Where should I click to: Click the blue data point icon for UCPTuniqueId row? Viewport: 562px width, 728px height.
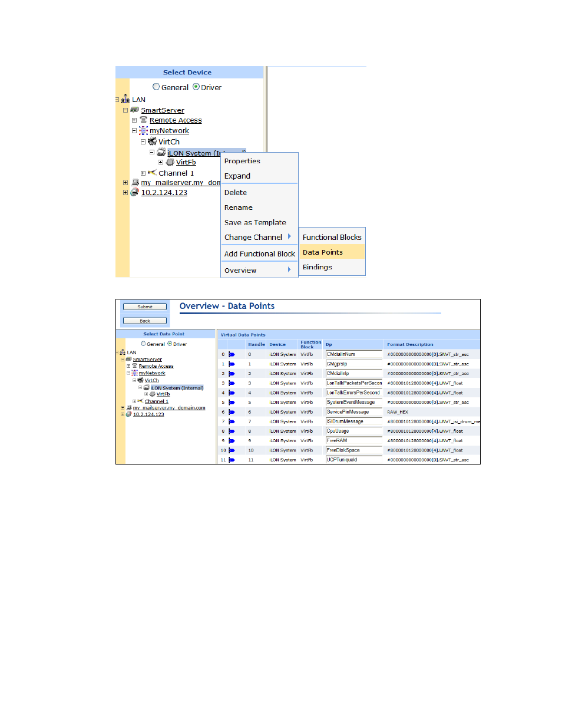232,460
